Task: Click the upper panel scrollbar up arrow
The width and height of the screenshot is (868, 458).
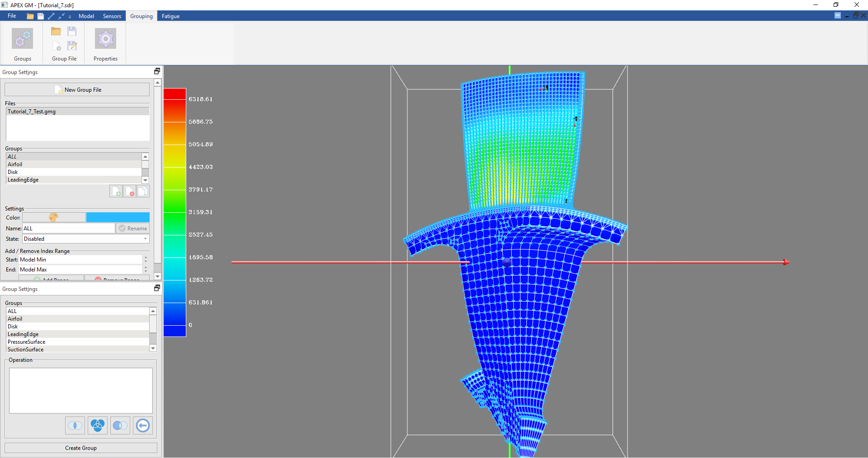Action: (x=158, y=83)
